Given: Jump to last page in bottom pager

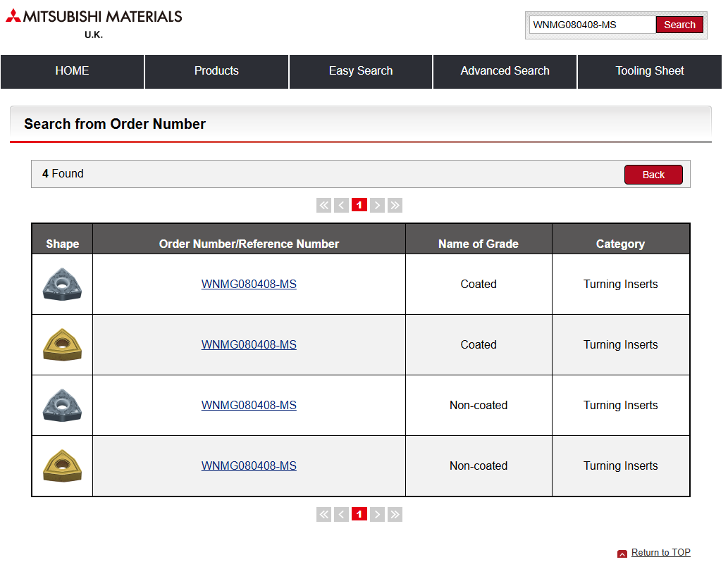Looking at the screenshot, I should (395, 514).
